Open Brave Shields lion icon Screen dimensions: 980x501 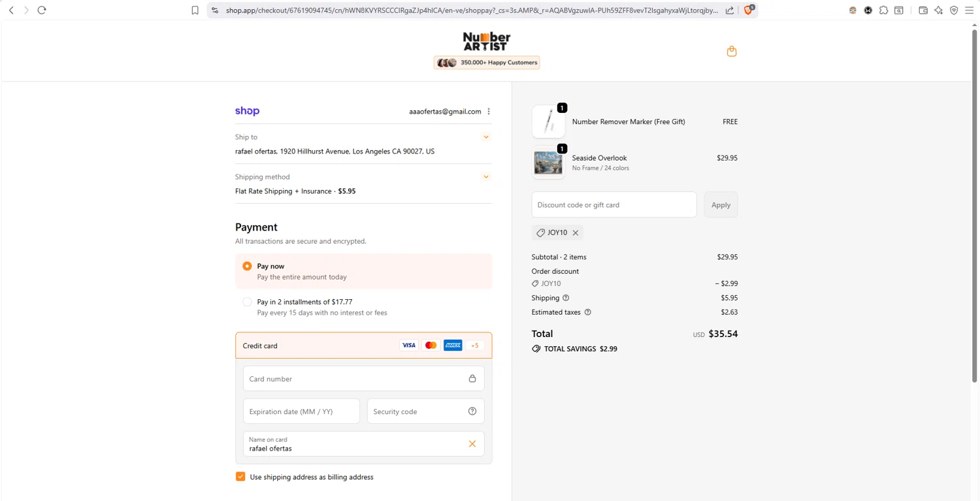click(x=749, y=10)
